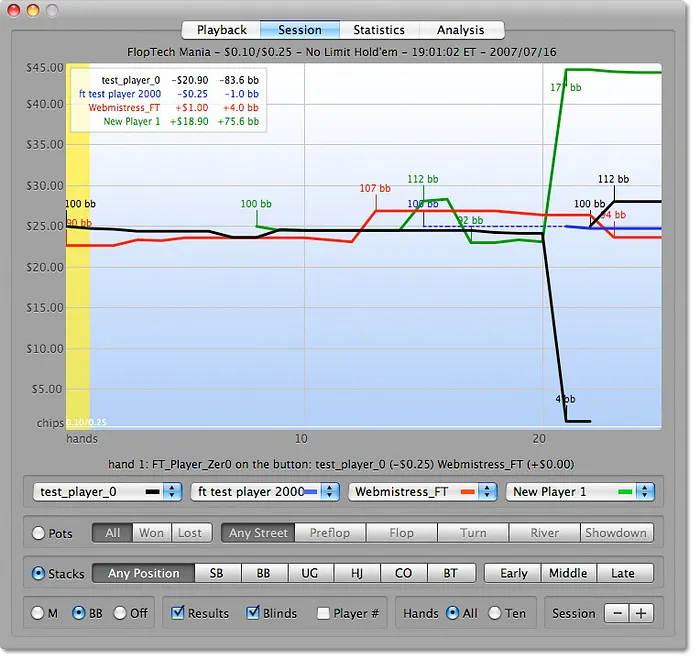Click the hand 20 axis label

pos(539,439)
